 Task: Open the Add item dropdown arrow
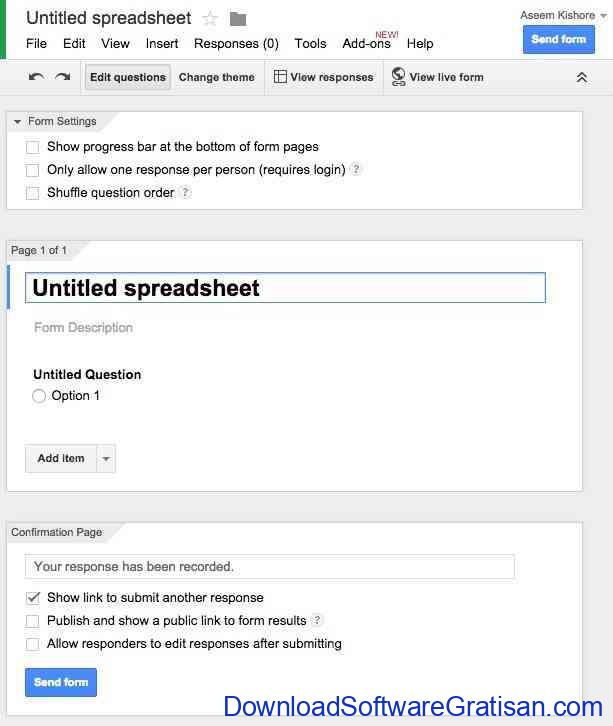[106, 459]
